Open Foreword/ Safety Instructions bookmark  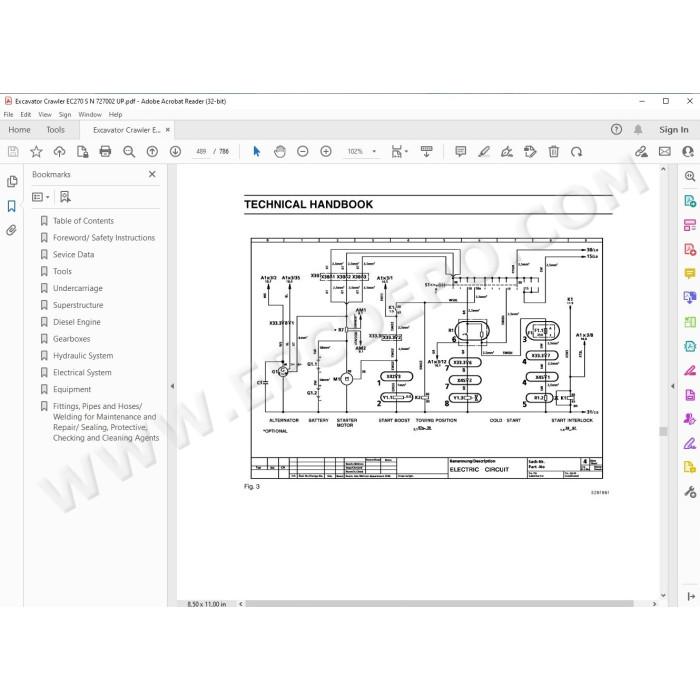(x=104, y=238)
